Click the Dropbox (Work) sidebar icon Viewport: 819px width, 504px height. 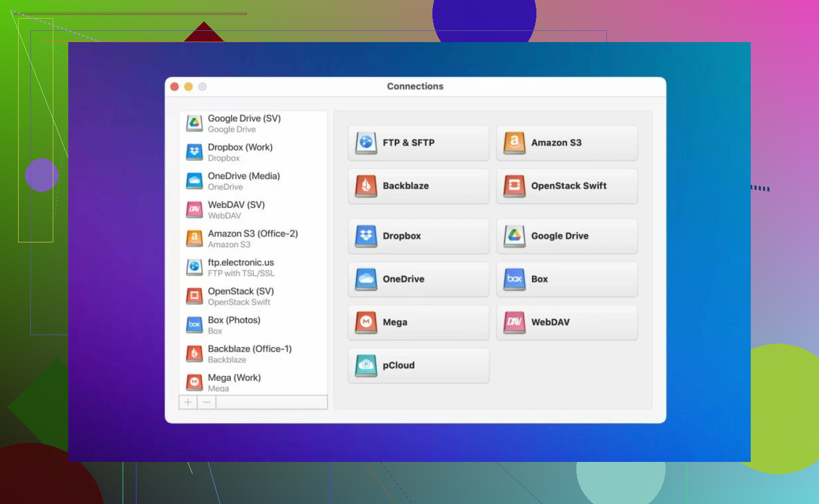click(x=194, y=152)
